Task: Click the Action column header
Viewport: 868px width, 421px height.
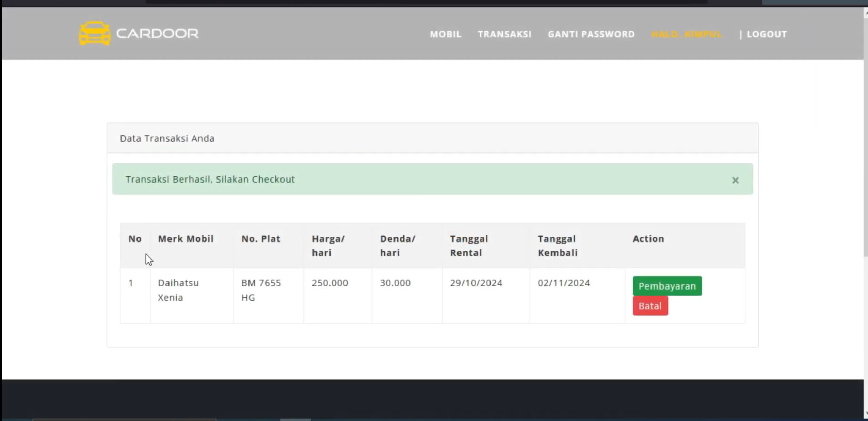Action: click(648, 239)
